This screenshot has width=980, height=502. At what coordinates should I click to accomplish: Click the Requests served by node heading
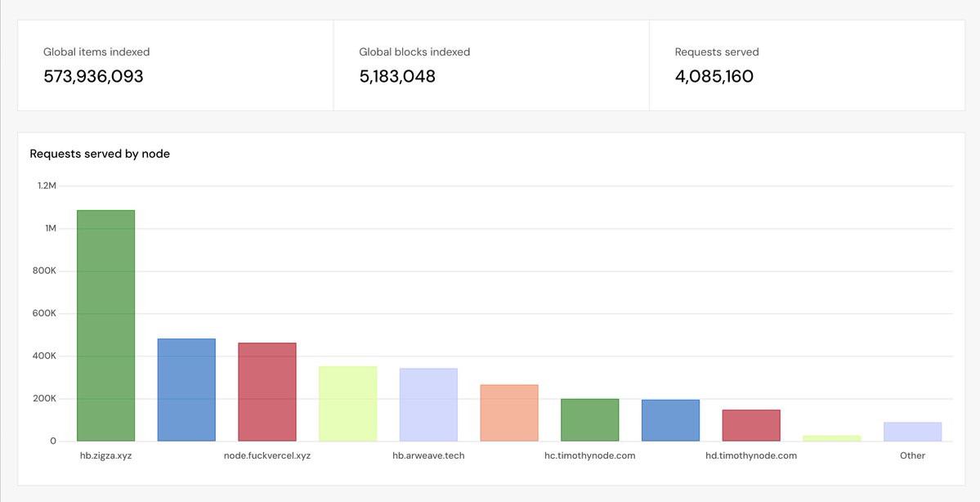100,154
